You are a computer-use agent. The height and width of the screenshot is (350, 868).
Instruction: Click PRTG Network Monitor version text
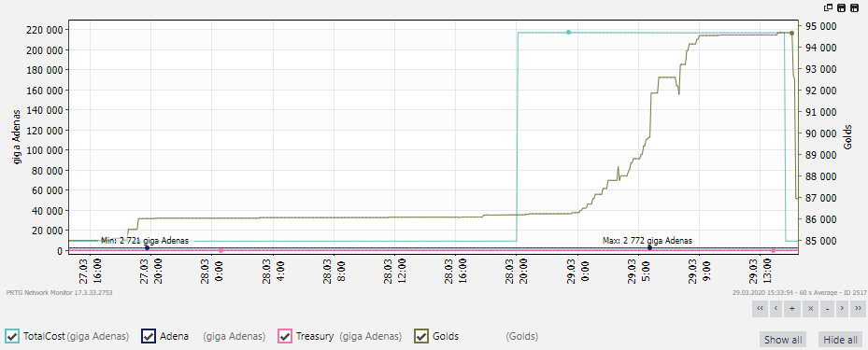(x=59, y=292)
